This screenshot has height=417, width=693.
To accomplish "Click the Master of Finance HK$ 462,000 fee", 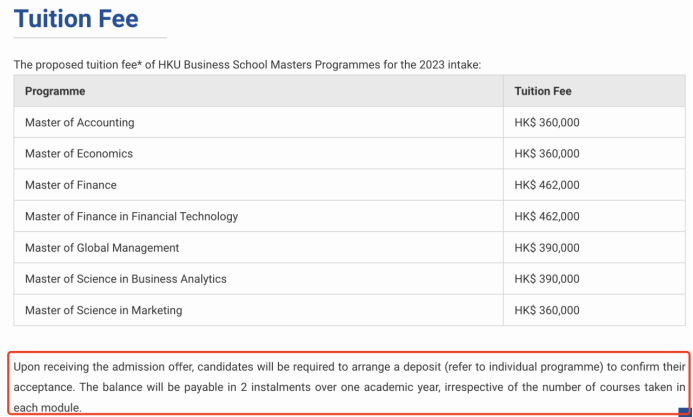I will pyautogui.click(x=547, y=185).
